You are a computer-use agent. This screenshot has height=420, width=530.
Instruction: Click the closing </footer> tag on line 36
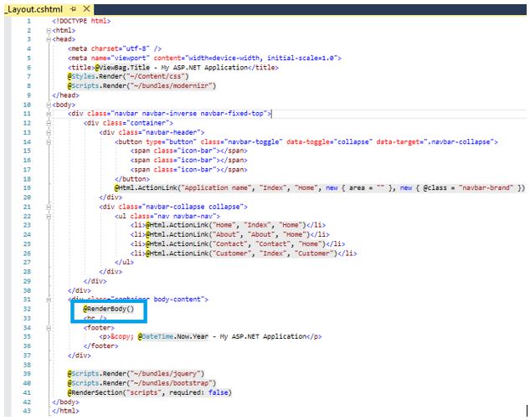100,346
